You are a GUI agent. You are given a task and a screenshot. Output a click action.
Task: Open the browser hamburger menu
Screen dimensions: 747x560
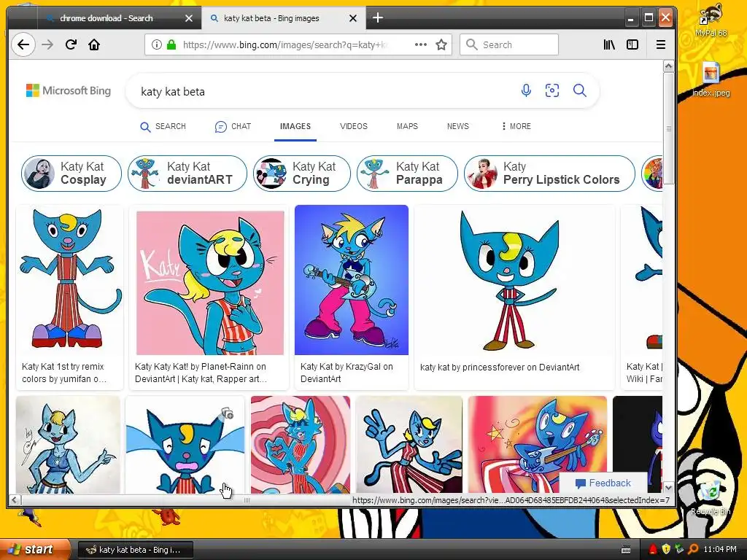661,44
